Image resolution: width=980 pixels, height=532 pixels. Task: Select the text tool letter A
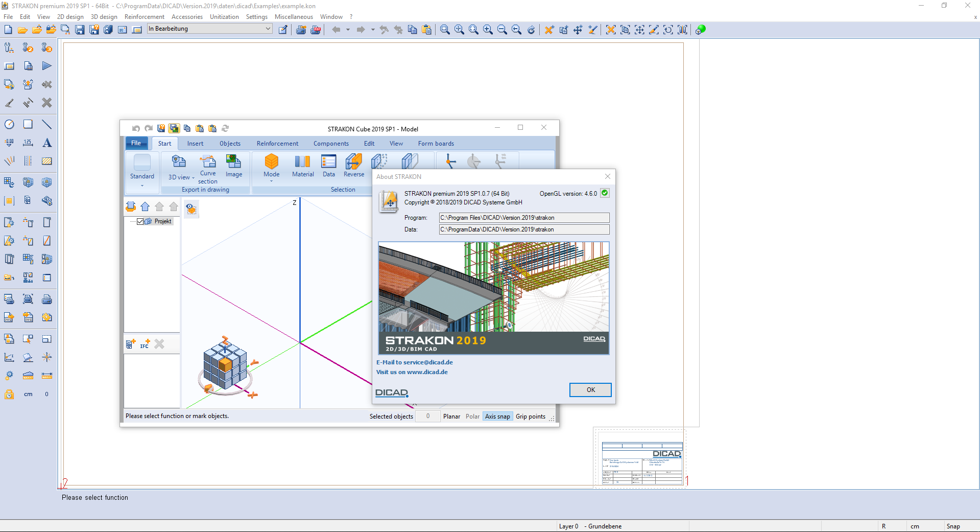pos(46,143)
